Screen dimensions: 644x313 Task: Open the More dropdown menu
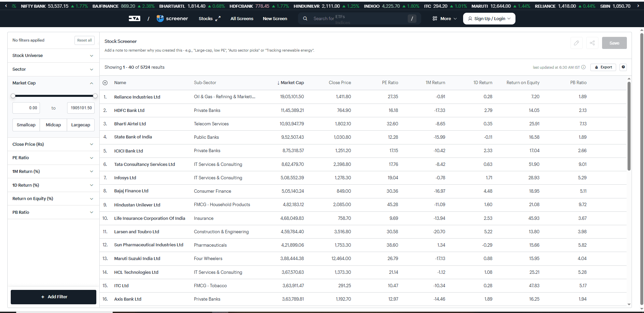pyautogui.click(x=445, y=19)
